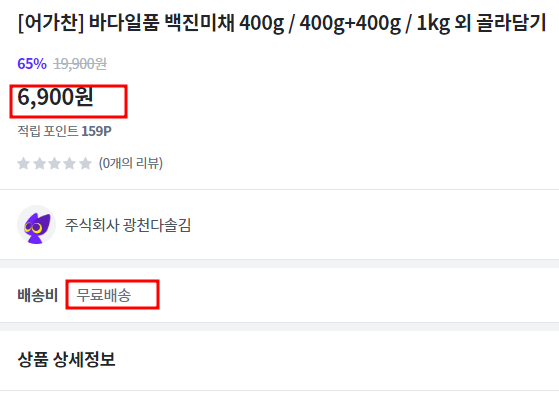Click the 적립 포인트 label
The image size is (559, 394).
point(48,131)
